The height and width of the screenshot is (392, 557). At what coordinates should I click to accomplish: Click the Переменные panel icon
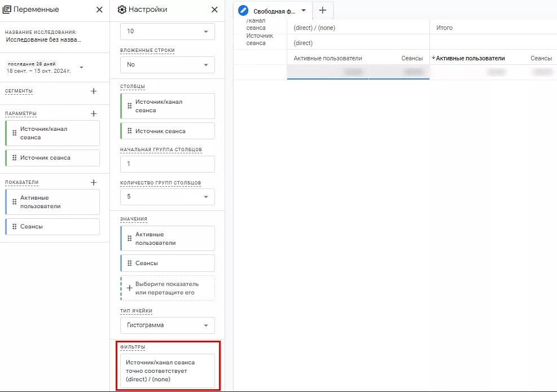point(8,9)
